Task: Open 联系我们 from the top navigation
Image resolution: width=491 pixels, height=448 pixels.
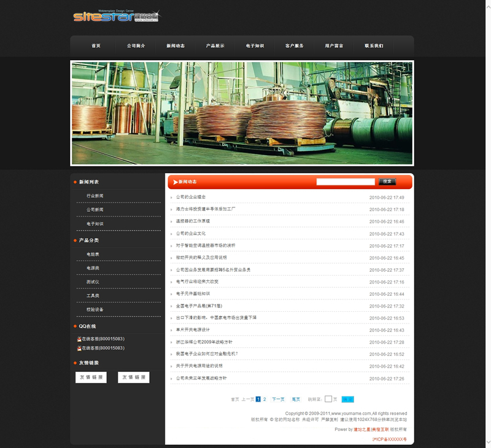Action: (373, 46)
